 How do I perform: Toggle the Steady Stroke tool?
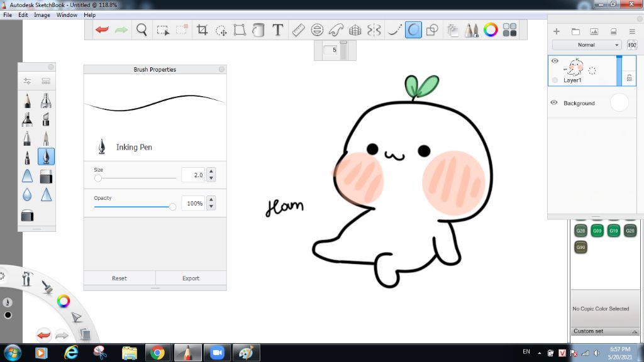pyautogui.click(x=394, y=30)
